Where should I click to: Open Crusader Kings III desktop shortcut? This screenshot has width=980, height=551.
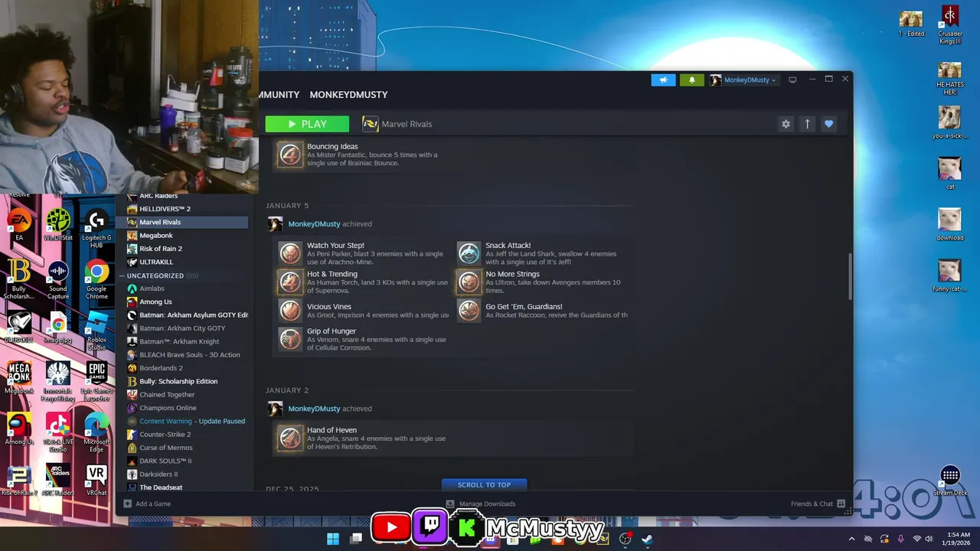(950, 26)
